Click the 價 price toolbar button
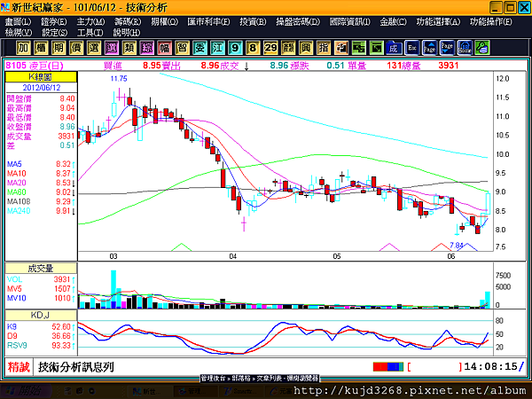Viewport: 532px width, 399px height. point(76,48)
